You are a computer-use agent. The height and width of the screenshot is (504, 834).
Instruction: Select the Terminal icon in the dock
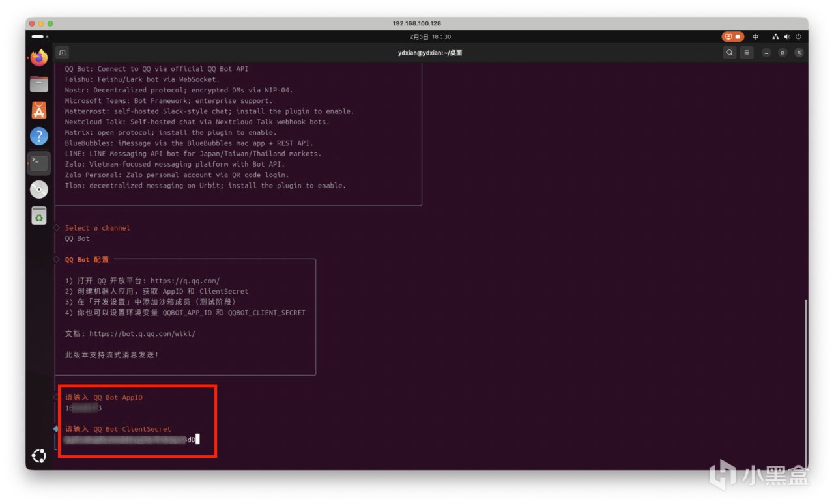point(39,163)
